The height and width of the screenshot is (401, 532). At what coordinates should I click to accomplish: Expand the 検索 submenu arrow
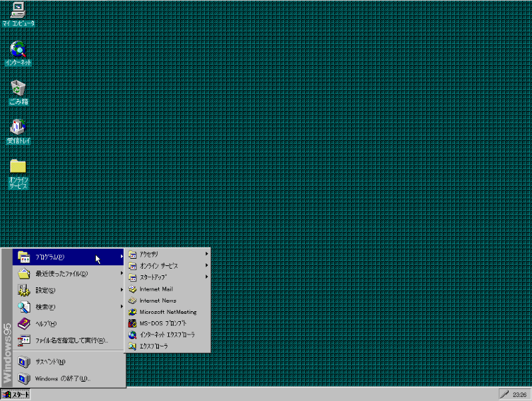pyautogui.click(x=122, y=307)
